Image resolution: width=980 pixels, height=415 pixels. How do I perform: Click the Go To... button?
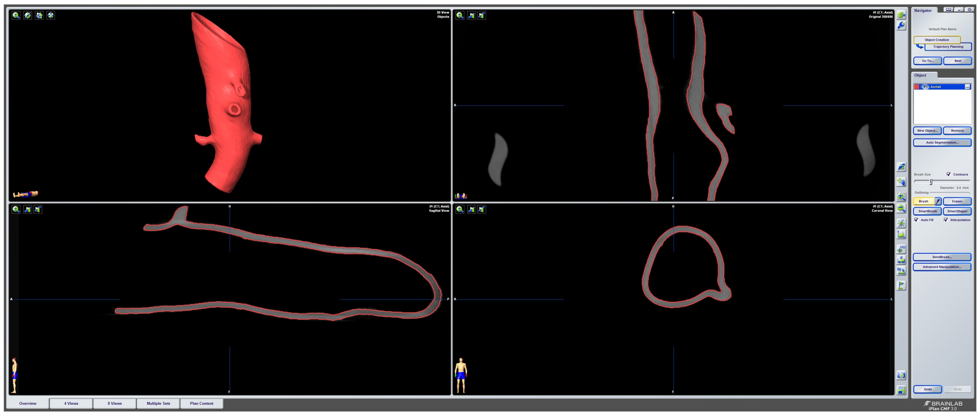click(x=927, y=61)
